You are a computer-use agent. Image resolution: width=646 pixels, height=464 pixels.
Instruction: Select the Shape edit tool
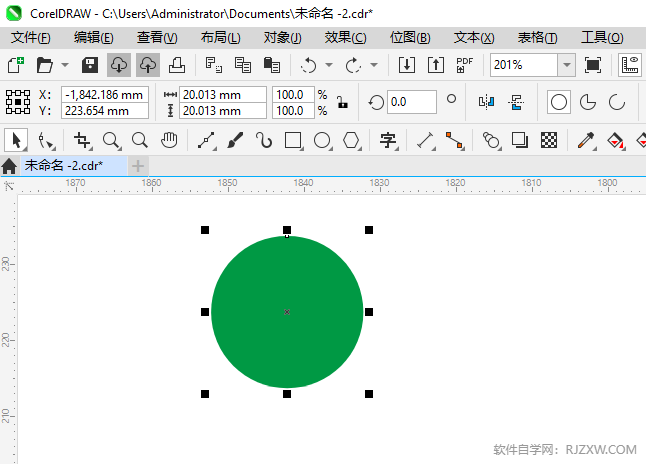point(46,141)
